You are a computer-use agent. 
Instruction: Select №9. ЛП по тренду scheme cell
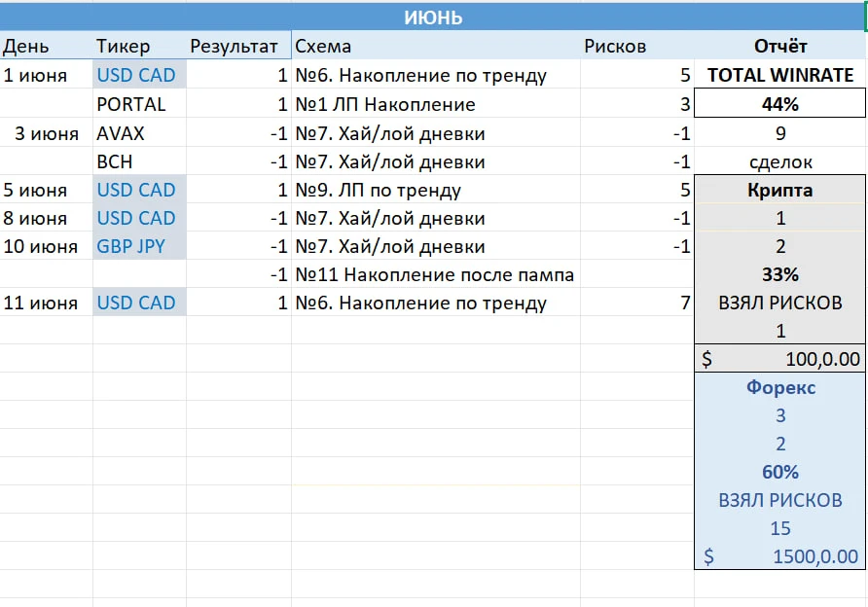pyautogui.click(x=436, y=190)
